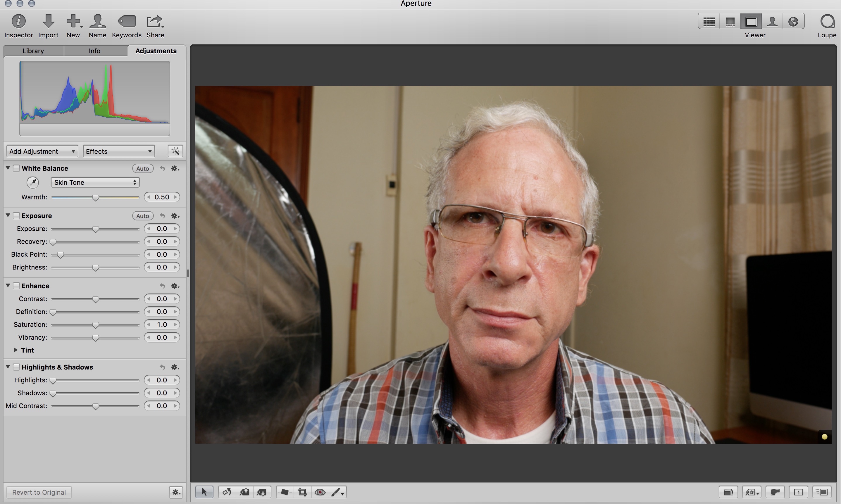The image size is (841, 504).
Task: Select the Viewer layout button
Action: [x=751, y=22]
